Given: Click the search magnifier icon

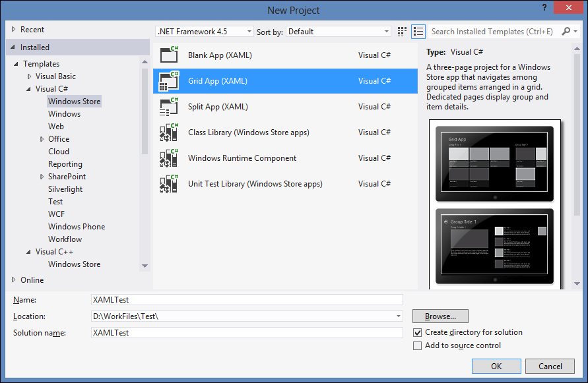Looking at the screenshot, I should click(x=566, y=32).
